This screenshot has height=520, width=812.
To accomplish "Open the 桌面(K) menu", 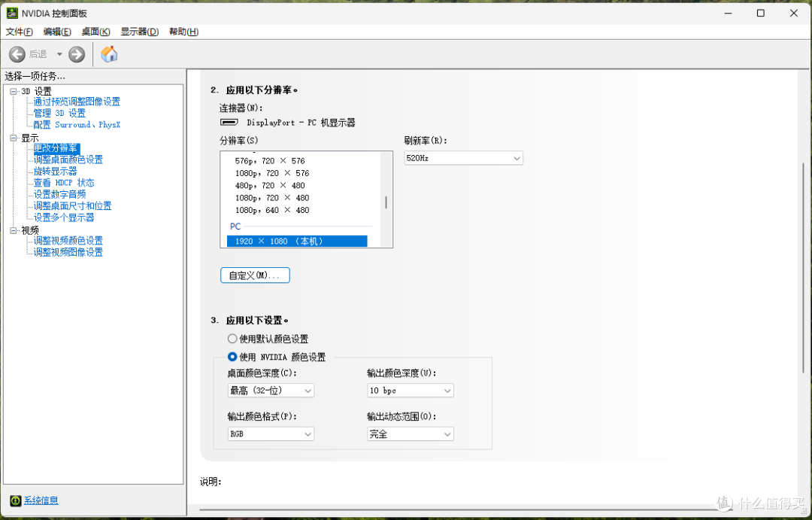I will point(95,32).
